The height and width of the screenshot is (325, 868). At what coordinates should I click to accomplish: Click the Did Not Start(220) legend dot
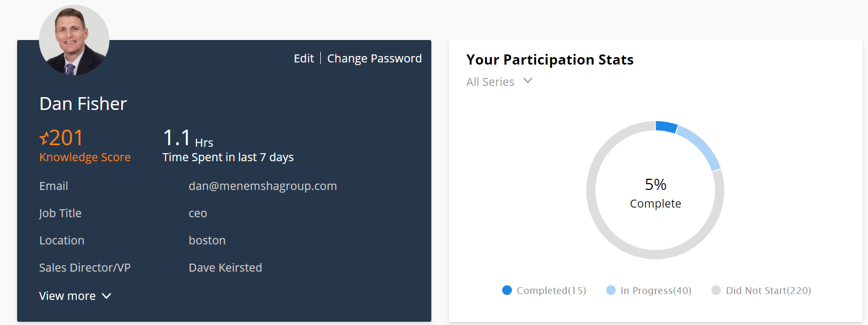(x=716, y=290)
